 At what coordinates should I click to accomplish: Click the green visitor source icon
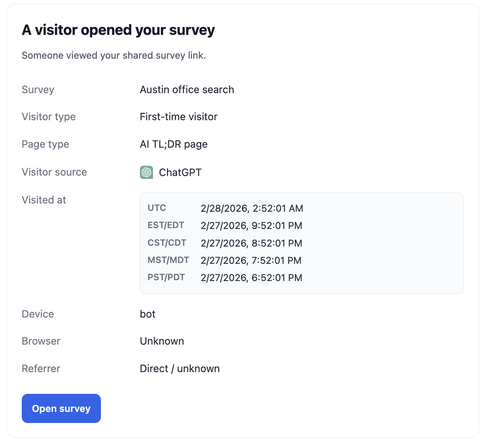146,172
